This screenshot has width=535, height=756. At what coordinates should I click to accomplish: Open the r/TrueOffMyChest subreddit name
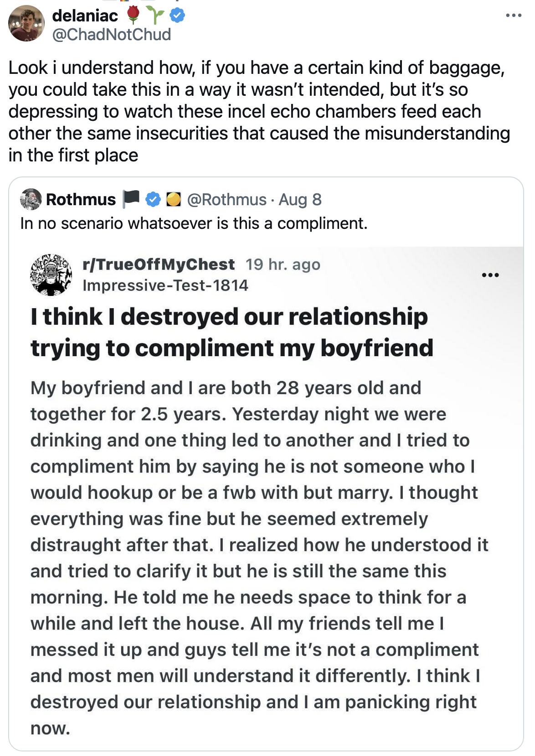[x=159, y=264]
